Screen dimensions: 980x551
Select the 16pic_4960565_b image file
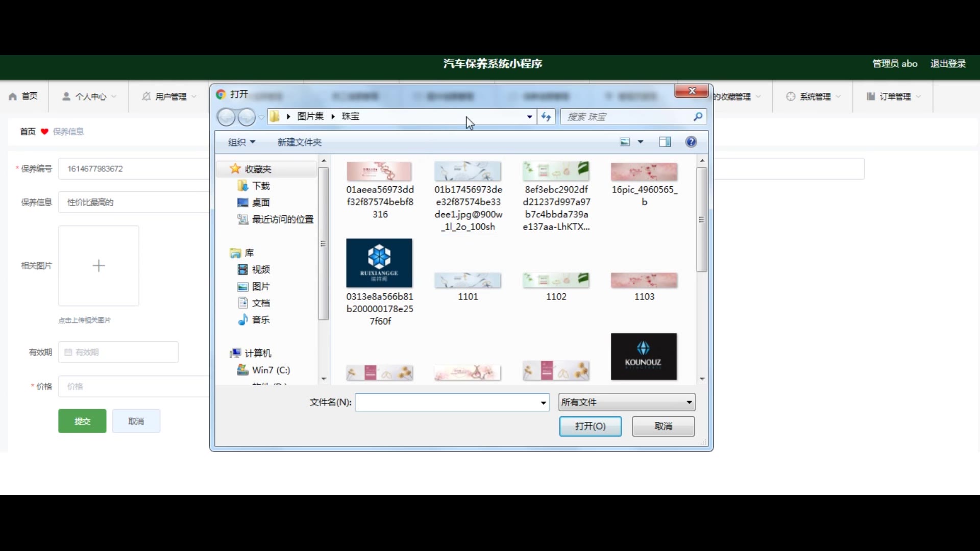coord(644,184)
